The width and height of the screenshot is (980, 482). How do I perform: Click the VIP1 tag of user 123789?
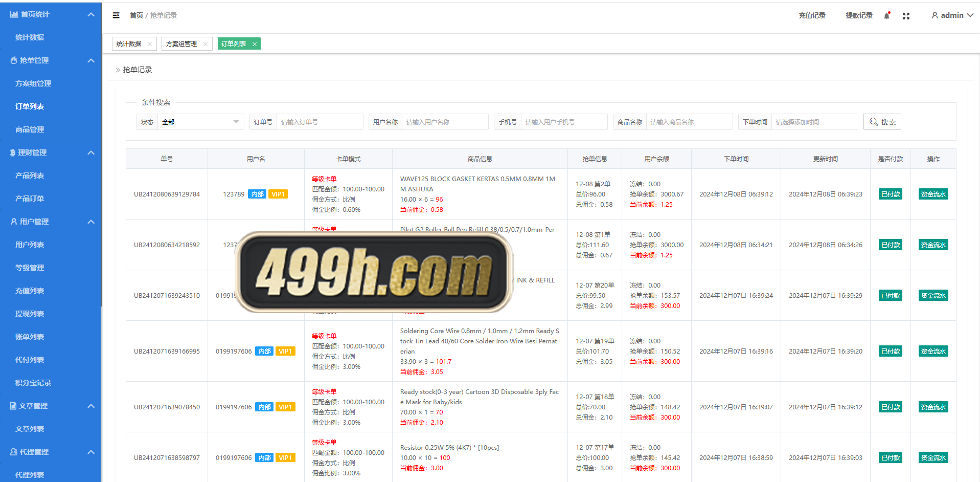coord(278,194)
